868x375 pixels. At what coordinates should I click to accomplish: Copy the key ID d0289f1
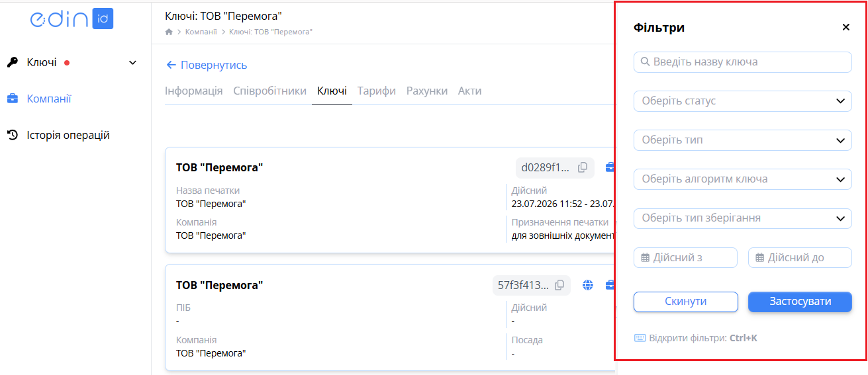pos(583,167)
